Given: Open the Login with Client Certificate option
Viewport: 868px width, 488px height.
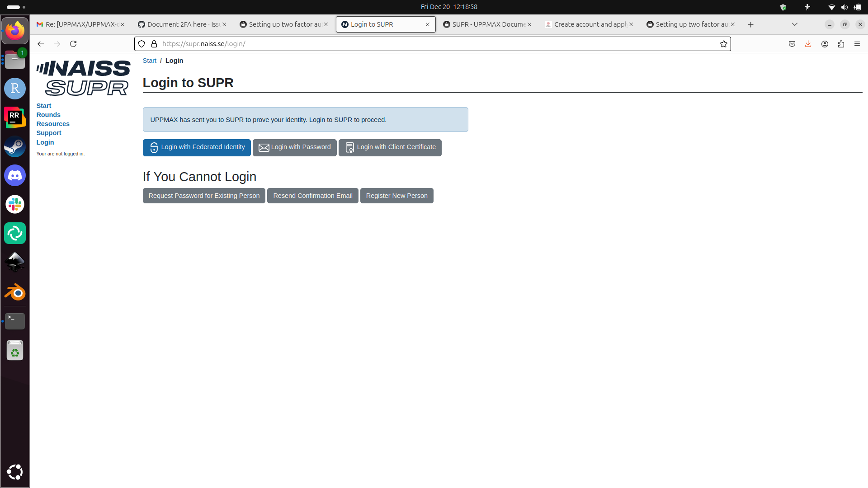Looking at the screenshot, I should pos(390,147).
